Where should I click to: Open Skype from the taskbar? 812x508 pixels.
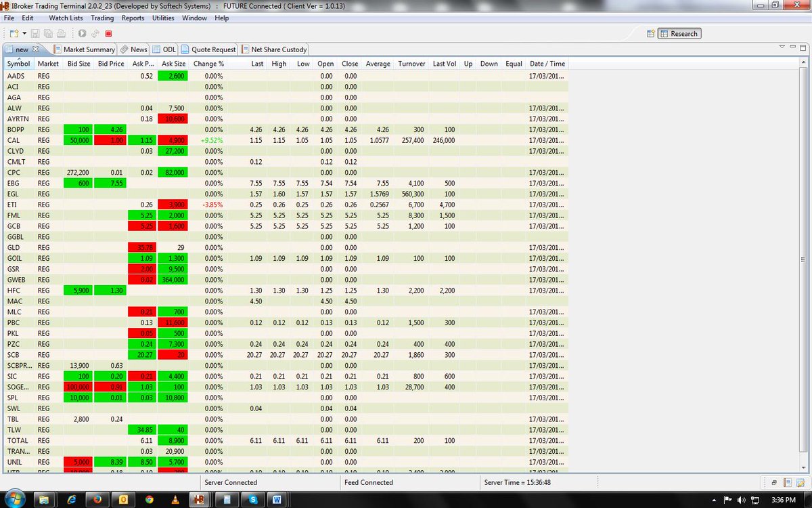point(253,499)
